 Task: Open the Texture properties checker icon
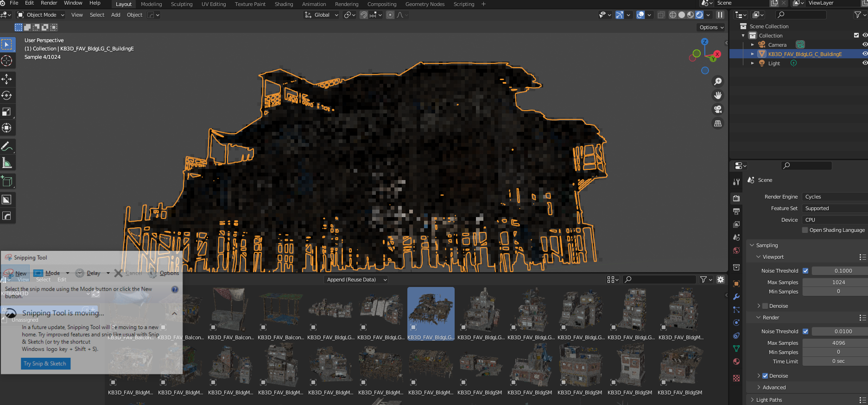(736, 378)
